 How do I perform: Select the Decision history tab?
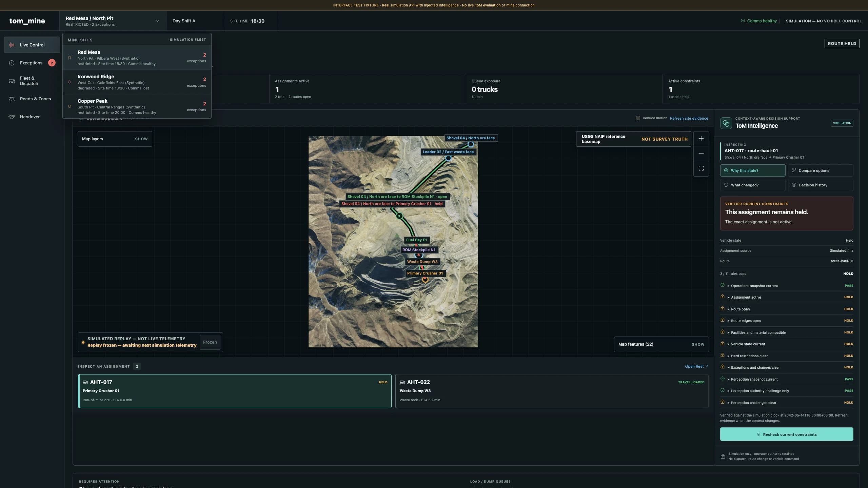821,185
